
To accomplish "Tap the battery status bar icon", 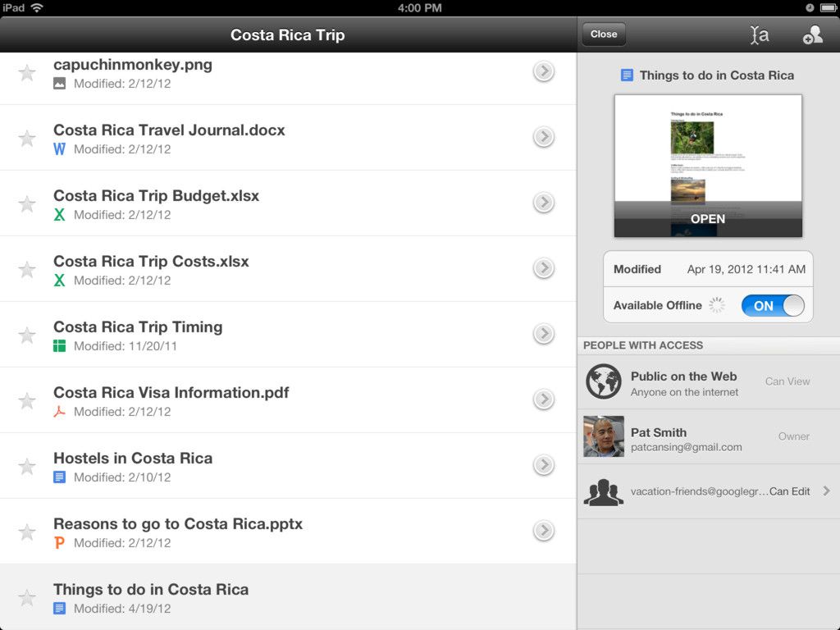I will (829, 7).
